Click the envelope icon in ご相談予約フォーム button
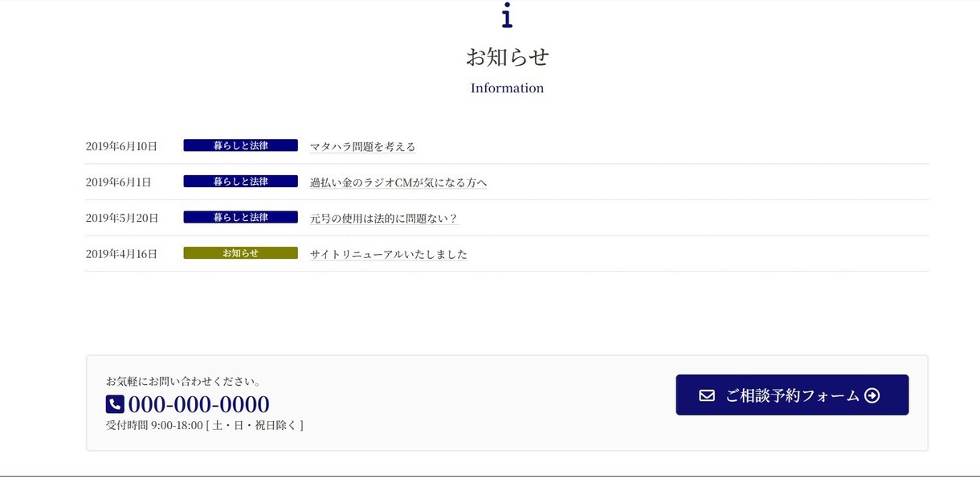Screen dimensions: 980x479 (x=707, y=395)
